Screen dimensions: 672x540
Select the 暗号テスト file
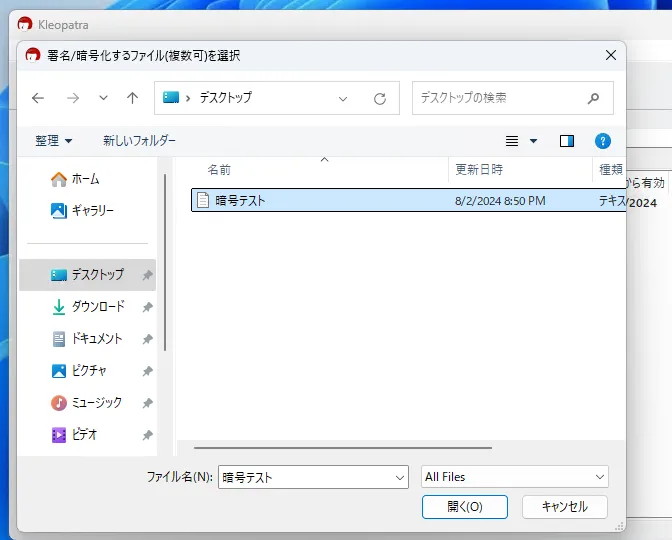pos(408,200)
